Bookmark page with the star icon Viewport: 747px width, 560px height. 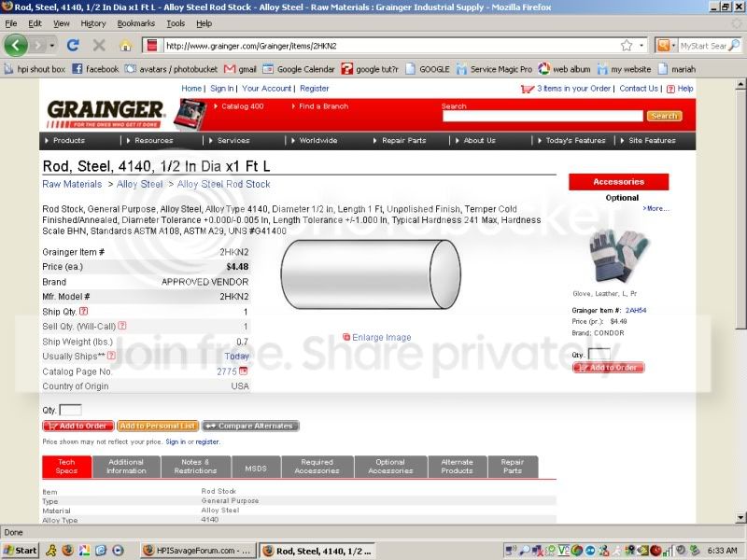[627, 46]
